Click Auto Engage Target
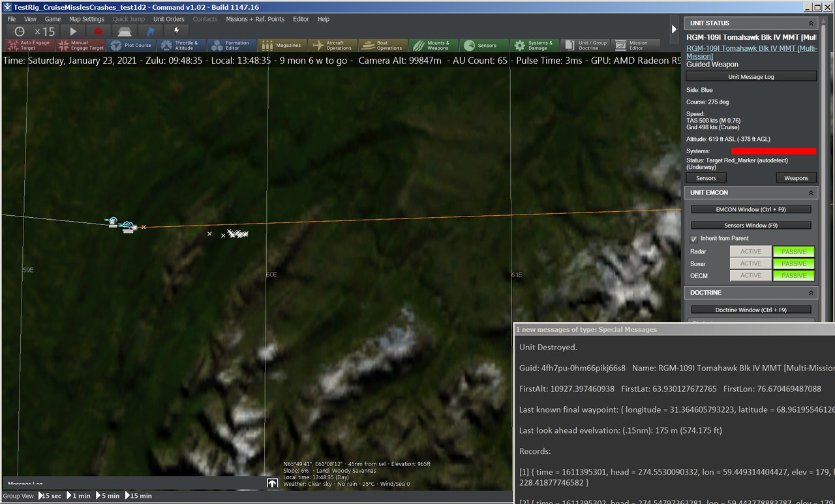This screenshot has width=835, height=504. [29, 46]
